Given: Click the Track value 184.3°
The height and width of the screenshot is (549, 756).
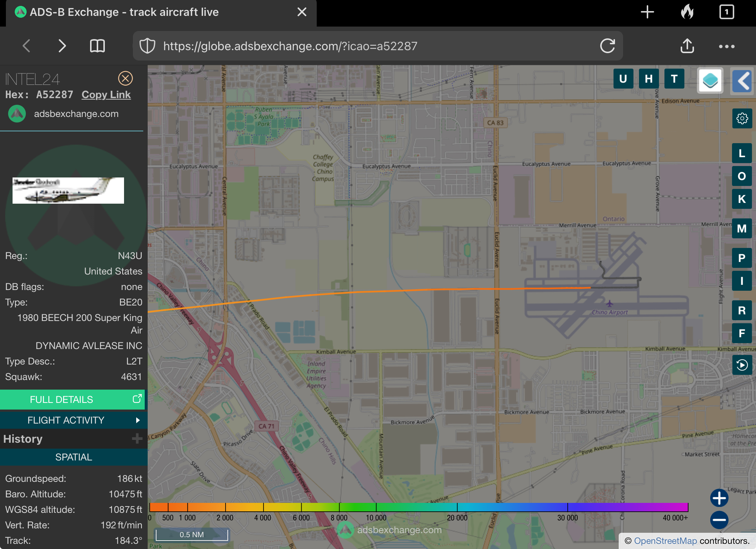Looking at the screenshot, I should [x=128, y=541].
